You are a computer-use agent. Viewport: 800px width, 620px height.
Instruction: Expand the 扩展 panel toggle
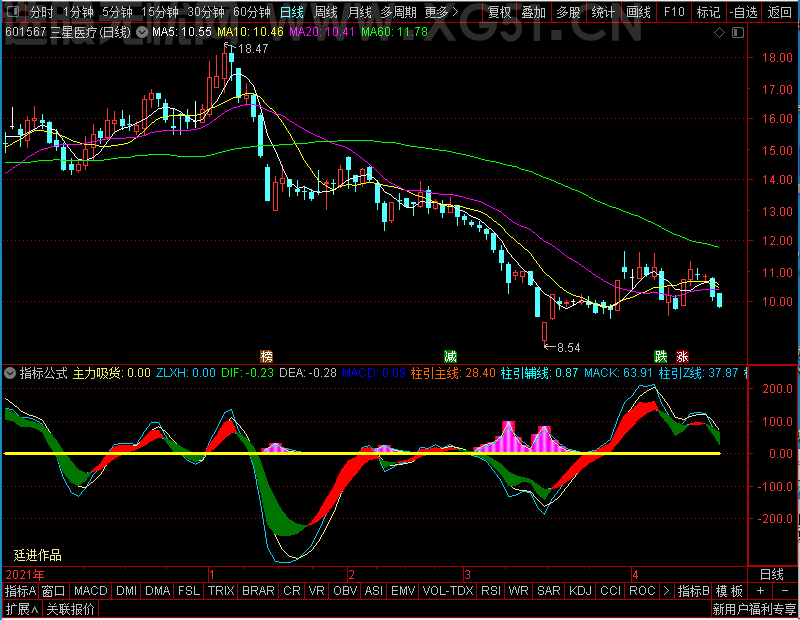(x=22, y=609)
